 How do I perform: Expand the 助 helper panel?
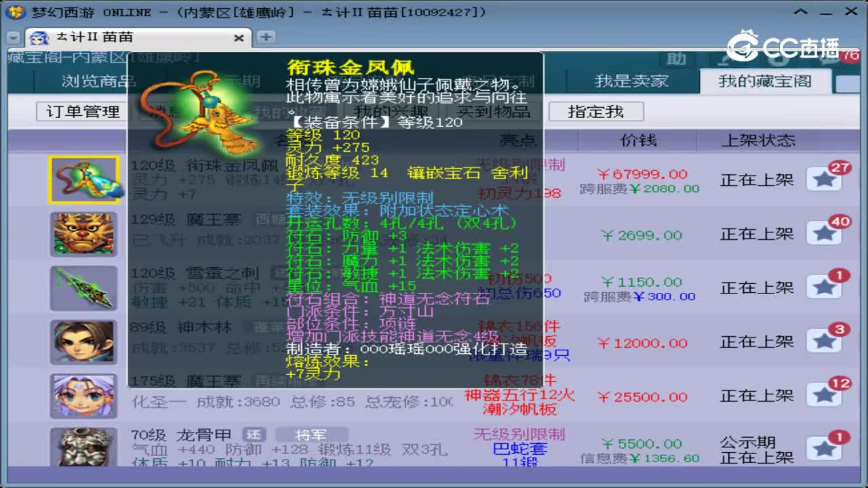coord(676,60)
